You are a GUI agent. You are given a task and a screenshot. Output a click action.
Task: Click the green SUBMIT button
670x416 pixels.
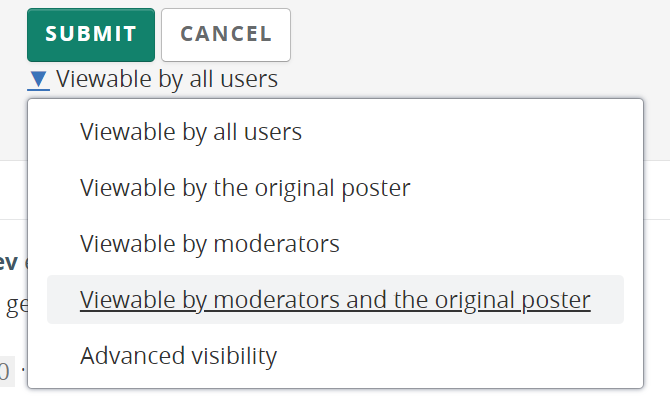click(x=91, y=35)
